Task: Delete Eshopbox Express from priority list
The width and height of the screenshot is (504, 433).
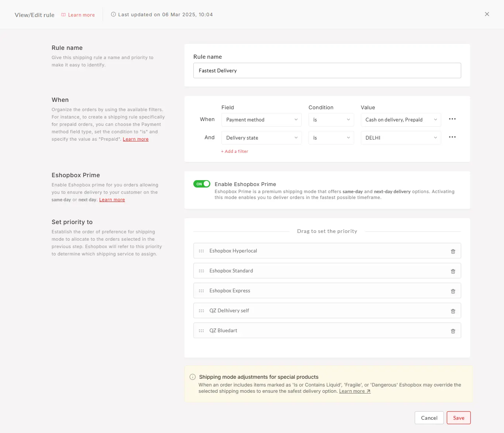Action: pyautogui.click(x=453, y=291)
